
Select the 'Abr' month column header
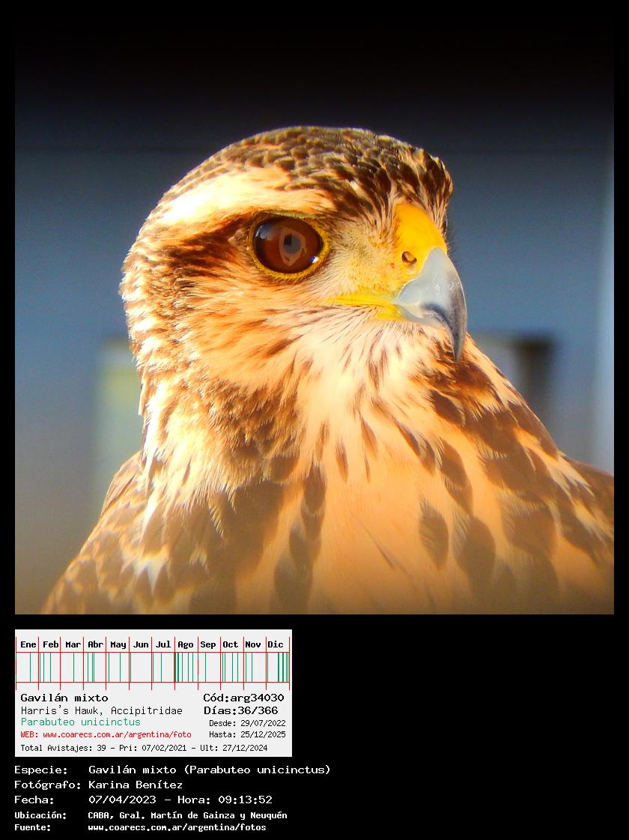[x=95, y=644]
